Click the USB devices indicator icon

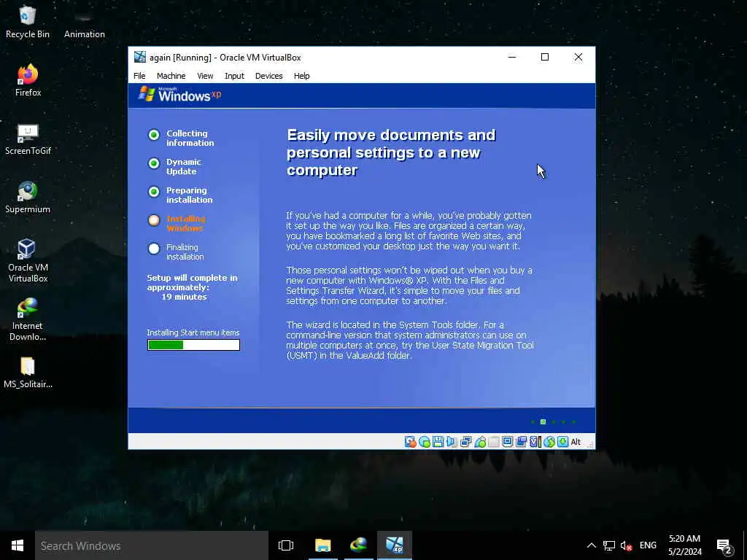click(x=480, y=442)
